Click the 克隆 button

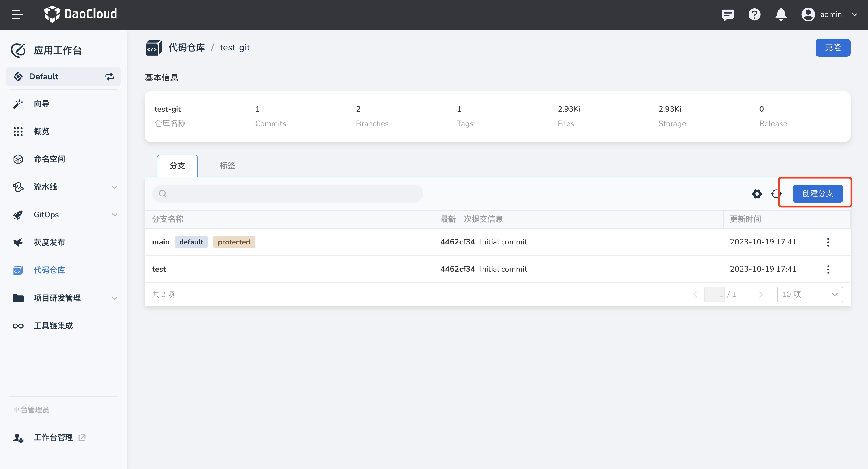point(832,48)
